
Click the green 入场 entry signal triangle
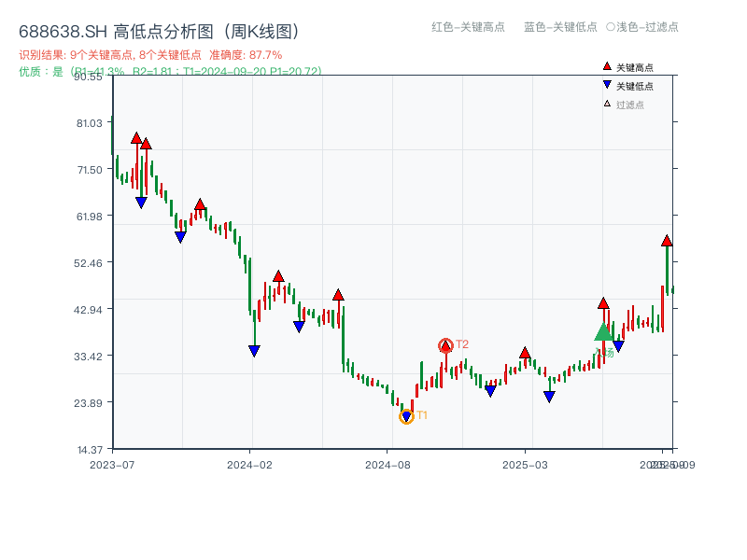coord(603,333)
